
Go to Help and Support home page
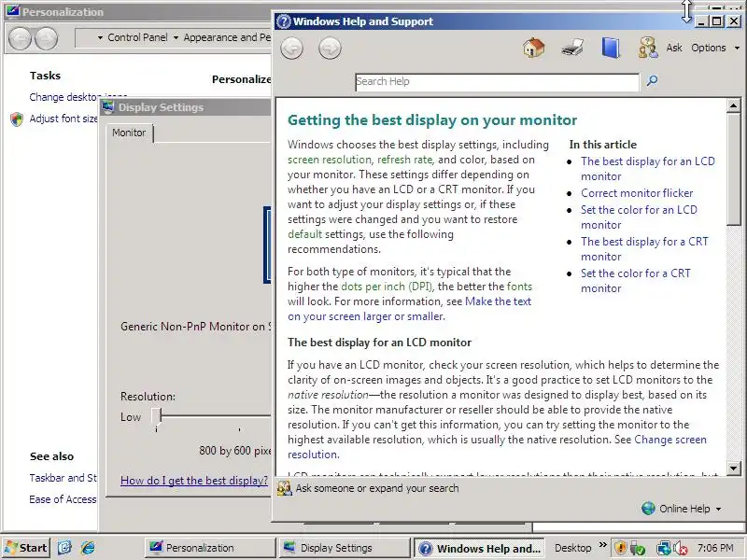tap(533, 48)
